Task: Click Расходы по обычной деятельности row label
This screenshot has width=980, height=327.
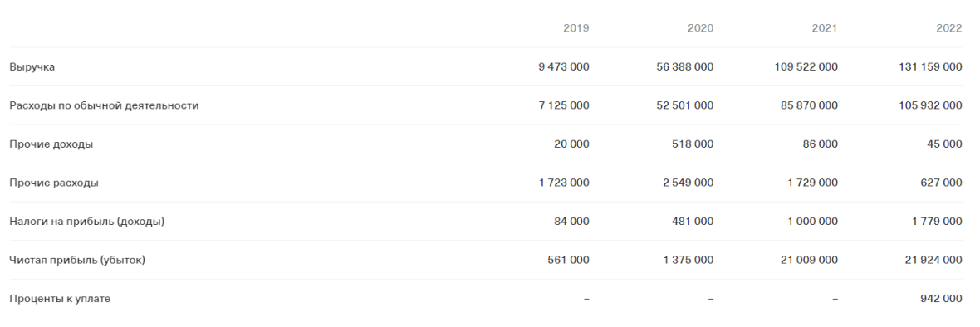Action: coord(104,105)
